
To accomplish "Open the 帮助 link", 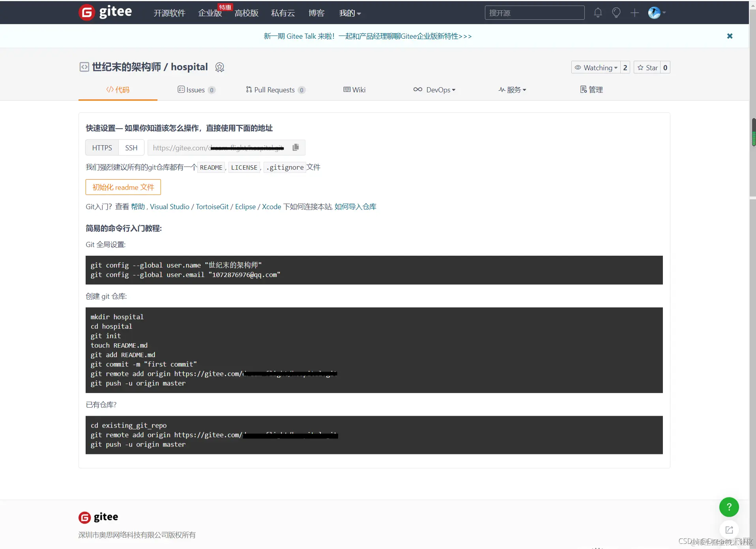I will coord(138,206).
